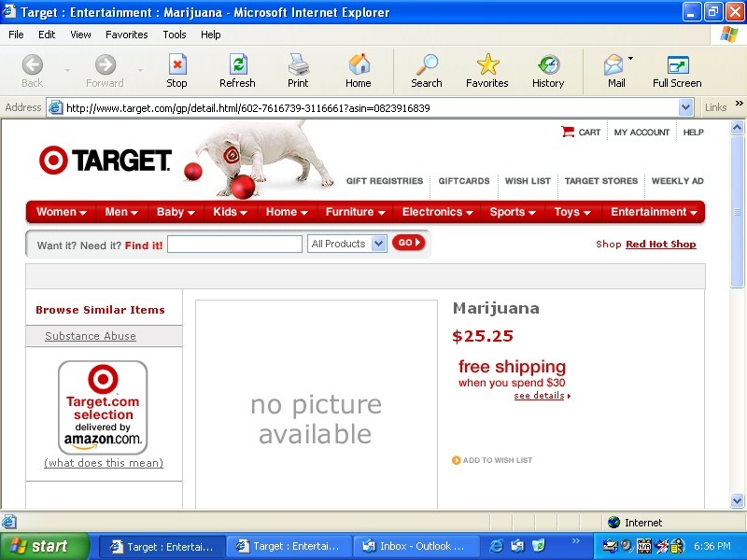Open the address bar history dropdown
The width and height of the screenshot is (747, 560).
[685, 107]
